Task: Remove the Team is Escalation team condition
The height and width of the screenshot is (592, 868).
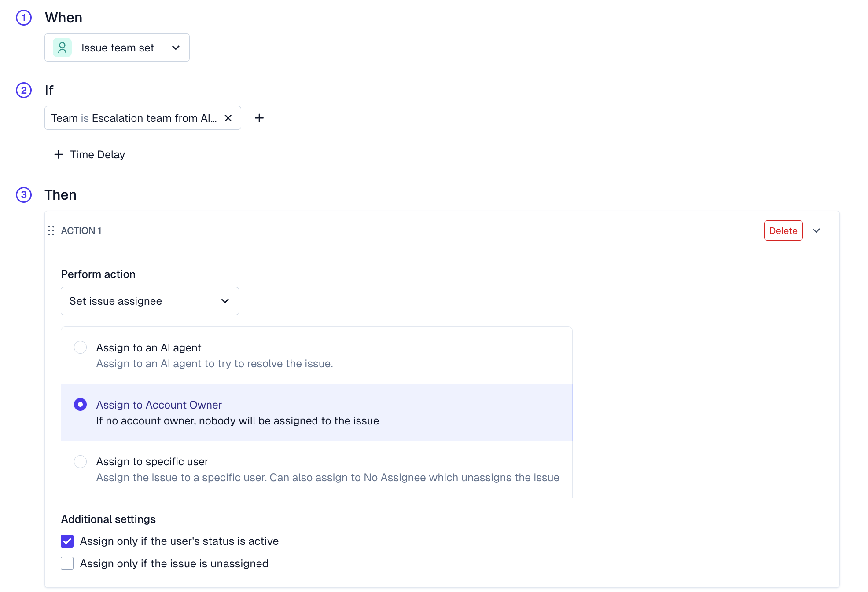Action: pos(228,118)
